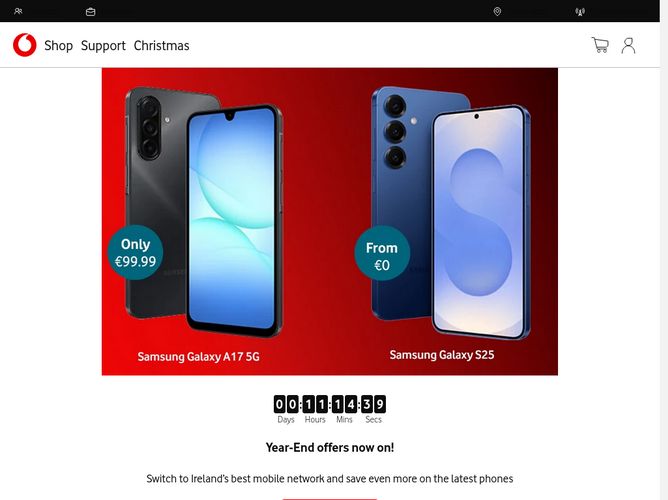The image size is (668, 500).
Task: Select the blue Galaxy S25 phone image
Action: point(451,213)
